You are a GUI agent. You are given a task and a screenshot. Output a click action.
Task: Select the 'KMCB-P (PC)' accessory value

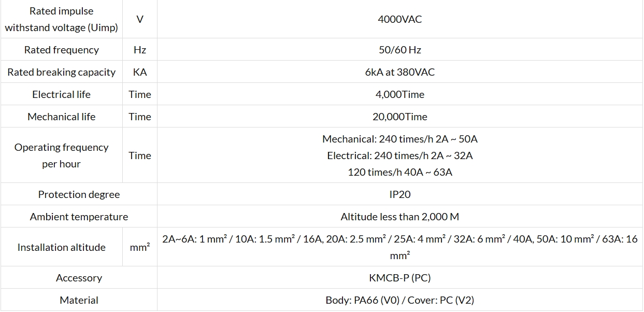[400, 278]
